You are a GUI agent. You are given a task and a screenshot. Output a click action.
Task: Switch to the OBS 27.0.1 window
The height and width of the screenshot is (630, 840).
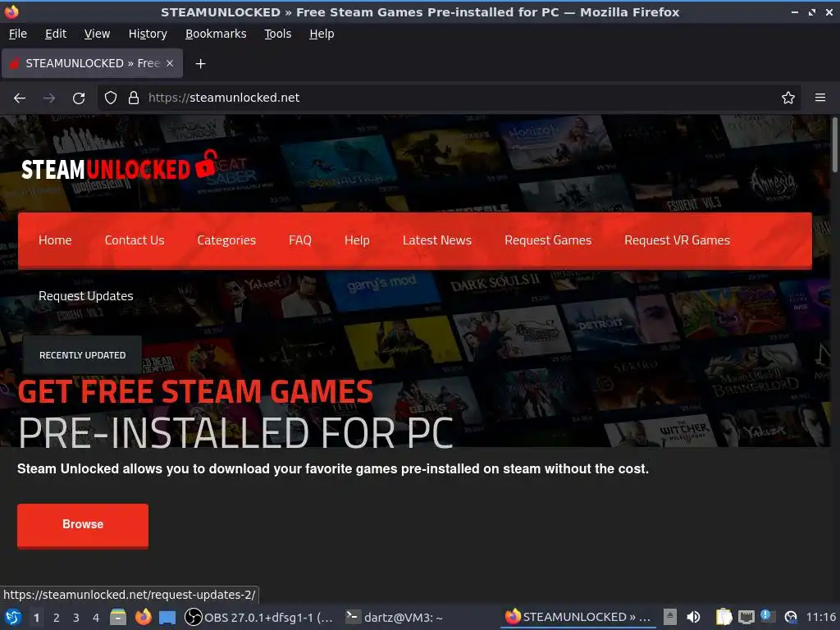tap(258, 618)
